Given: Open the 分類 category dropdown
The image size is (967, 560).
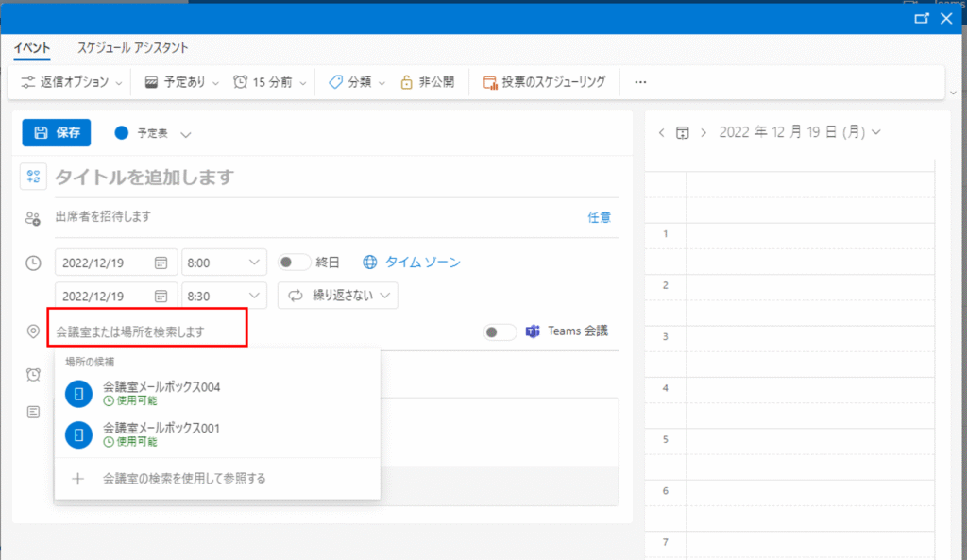Looking at the screenshot, I should point(356,82).
